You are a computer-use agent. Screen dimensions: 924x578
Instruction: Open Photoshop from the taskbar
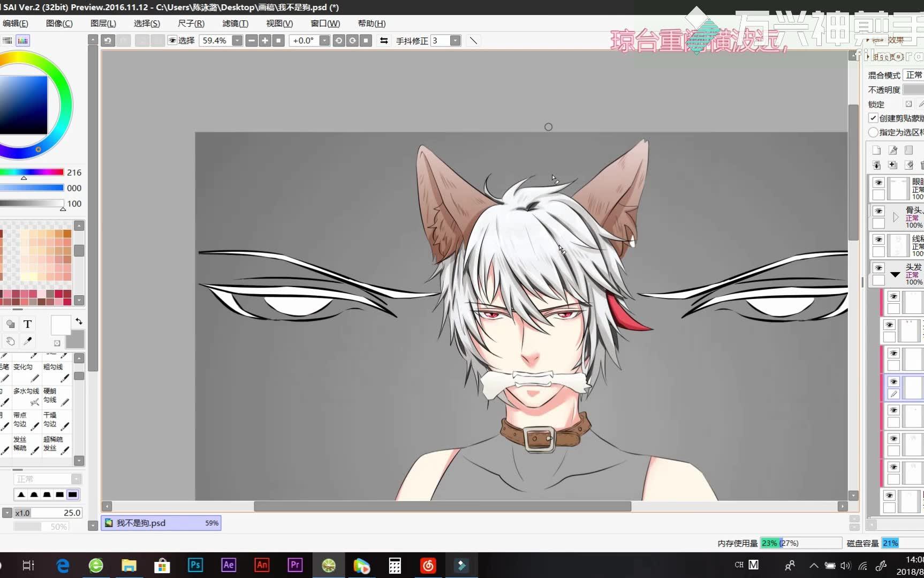pyautogui.click(x=195, y=565)
